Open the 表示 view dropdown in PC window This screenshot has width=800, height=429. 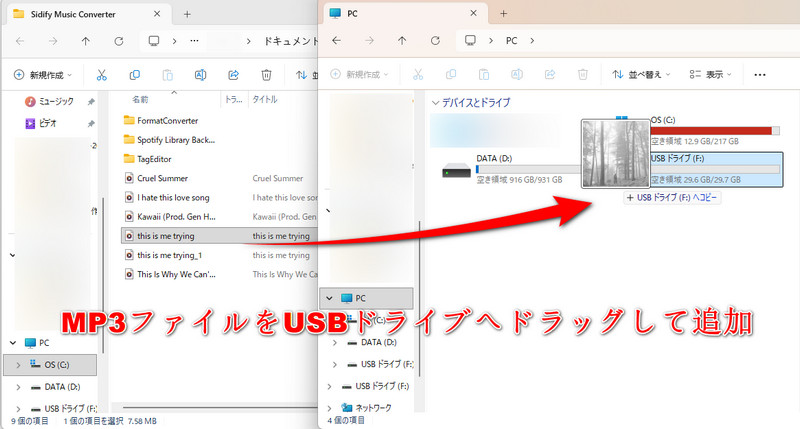[x=711, y=74]
